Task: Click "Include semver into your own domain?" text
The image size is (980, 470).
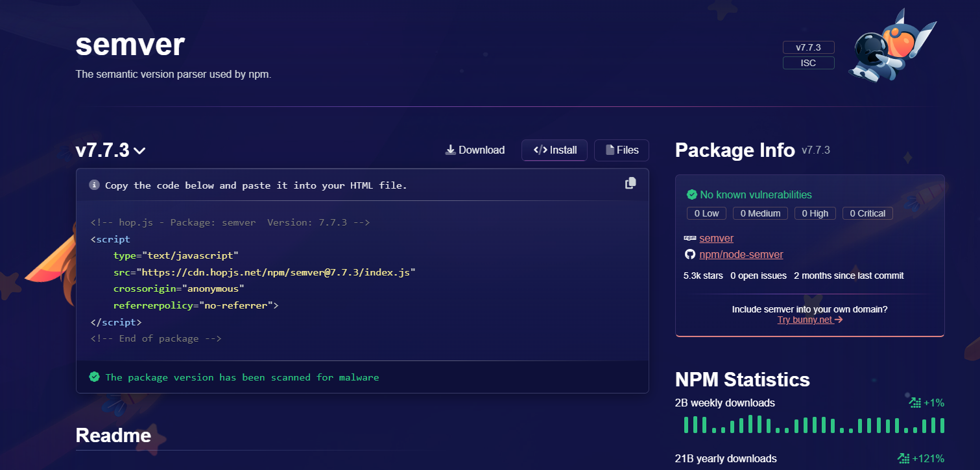Action: coord(810,309)
